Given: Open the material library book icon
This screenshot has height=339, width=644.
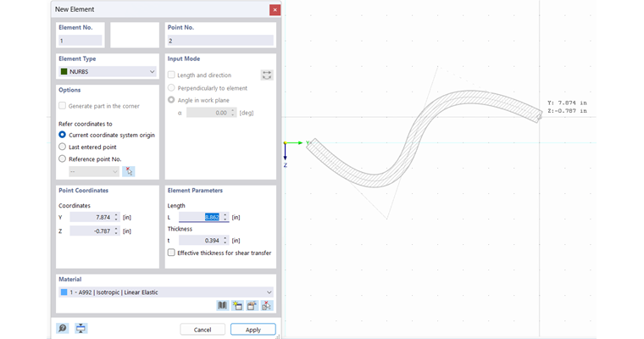Looking at the screenshot, I should pyautogui.click(x=222, y=305).
